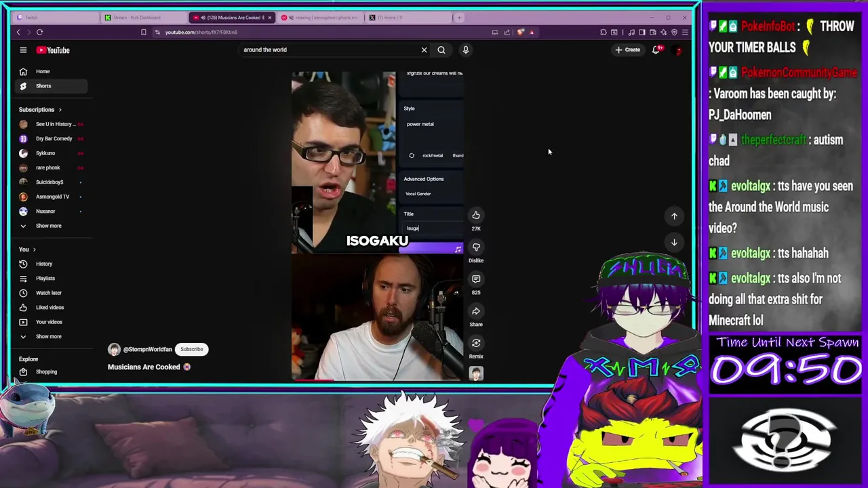Open the browser extensions puzzle icon
868x488 pixels.
point(603,32)
